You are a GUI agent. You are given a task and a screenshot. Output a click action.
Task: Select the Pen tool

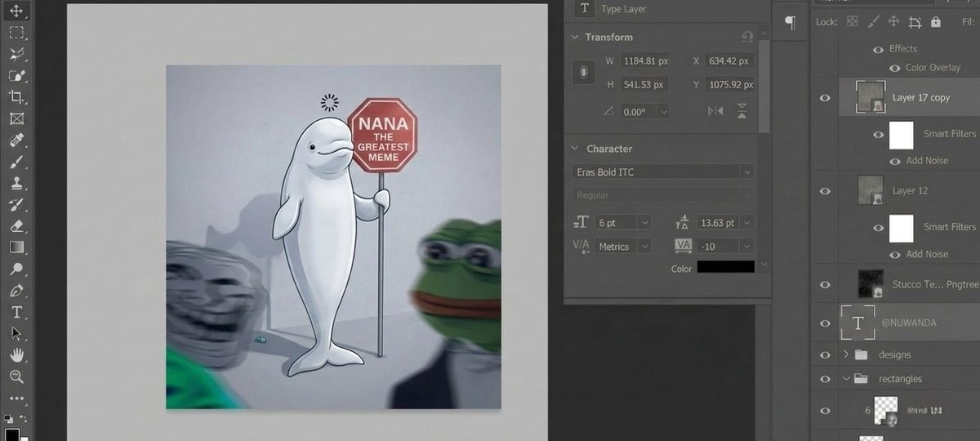coord(16,290)
